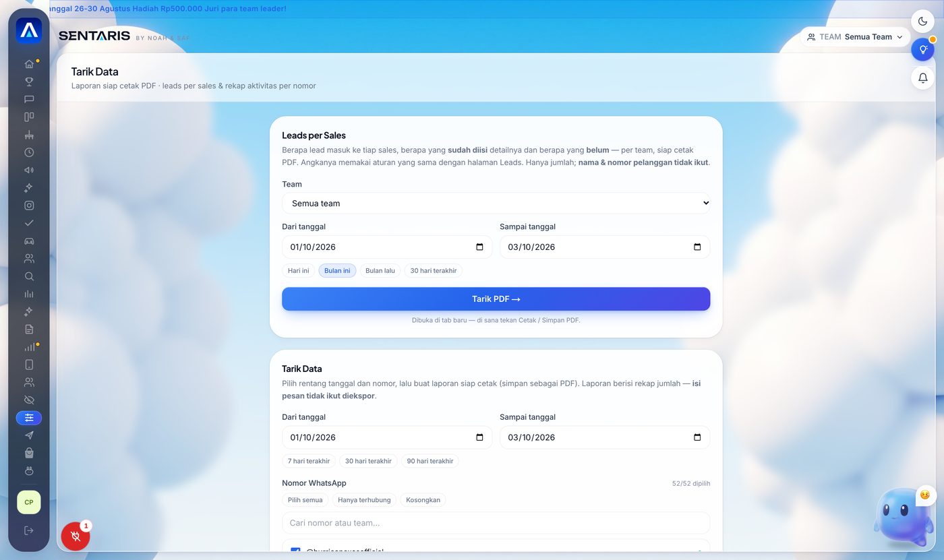The width and height of the screenshot is (944, 560).
Task: Select the 'Bulan lalu' date preset
Action: (380, 270)
